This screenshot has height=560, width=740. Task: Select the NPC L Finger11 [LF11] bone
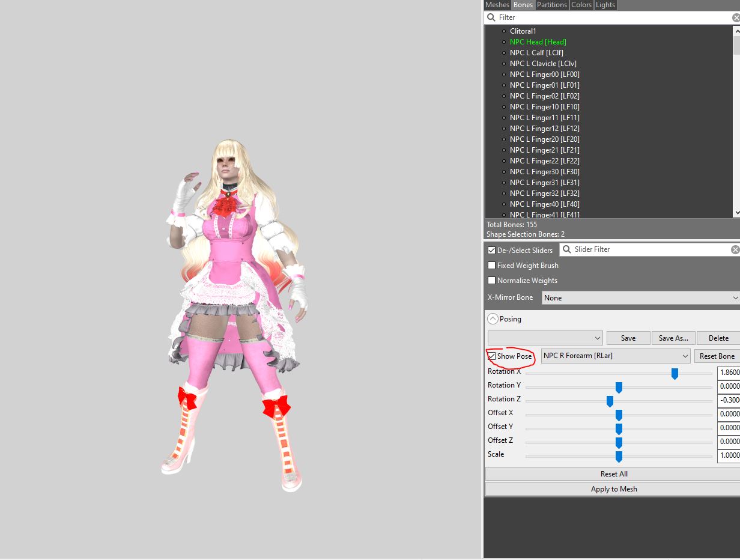pyautogui.click(x=544, y=118)
